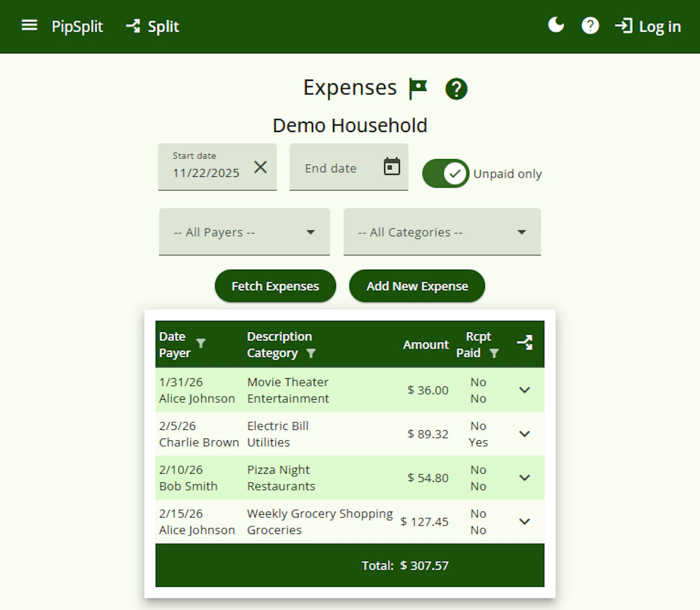The width and height of the screenshot is (700, 610).
Task: Open the End date calendar picker icon
Action: (x=392, y=167)
